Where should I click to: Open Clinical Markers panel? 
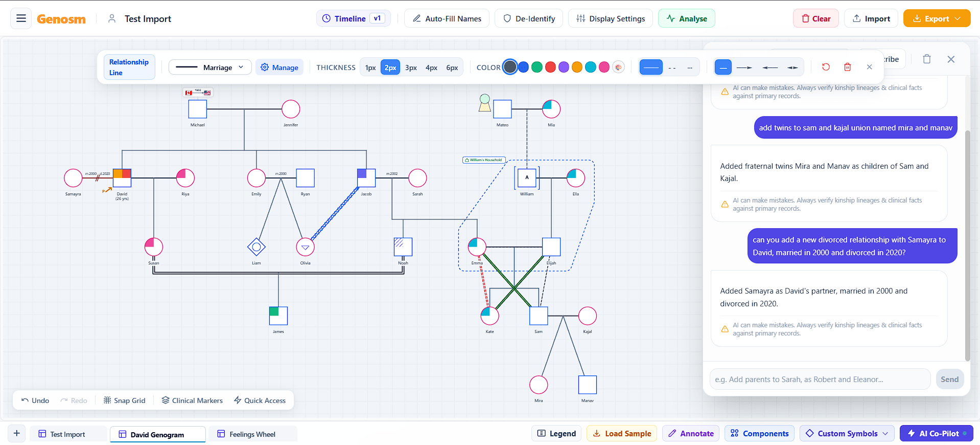coord(192,400)
